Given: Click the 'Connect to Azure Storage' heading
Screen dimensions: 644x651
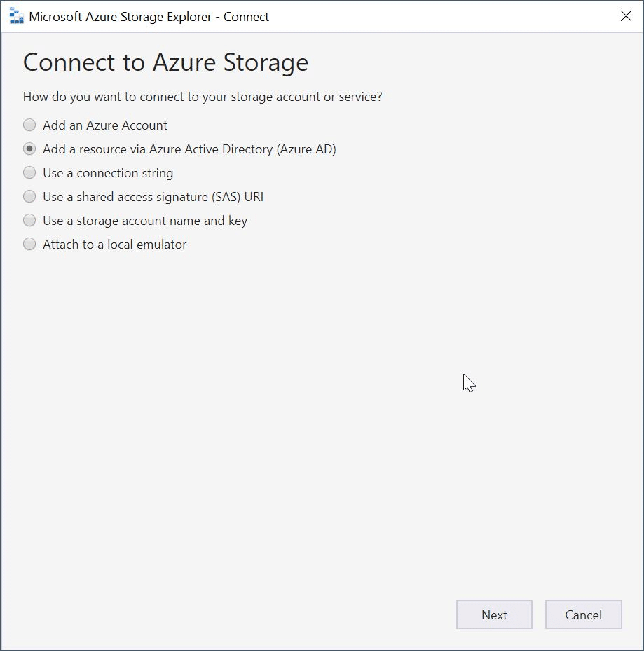Looking at the screenshot, I should coord(165,62).
